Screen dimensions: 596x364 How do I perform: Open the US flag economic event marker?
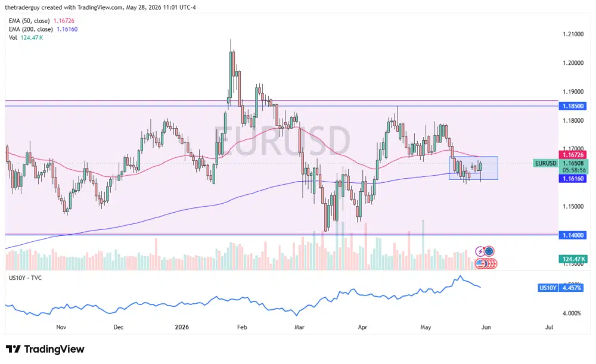tap(480, 263)
